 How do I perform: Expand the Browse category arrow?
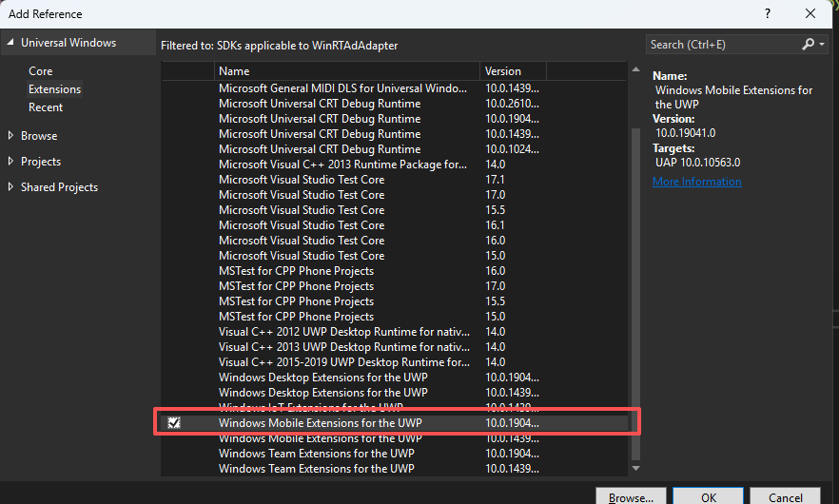(x=10, y=136)
